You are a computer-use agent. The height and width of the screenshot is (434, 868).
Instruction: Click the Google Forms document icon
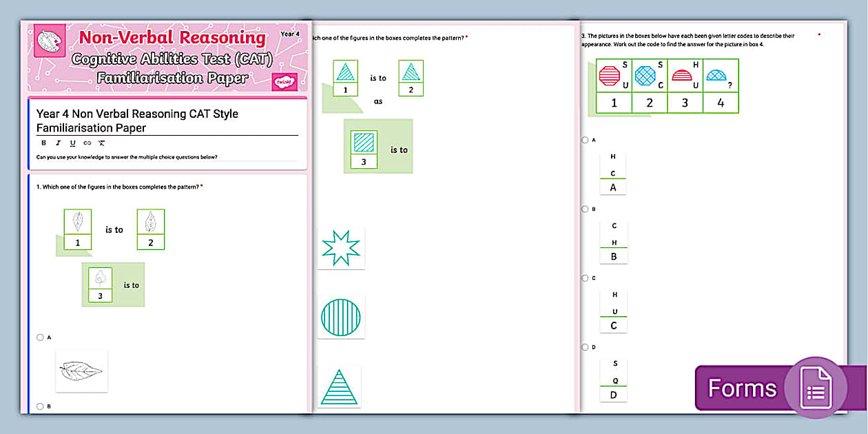coord(815,389)
